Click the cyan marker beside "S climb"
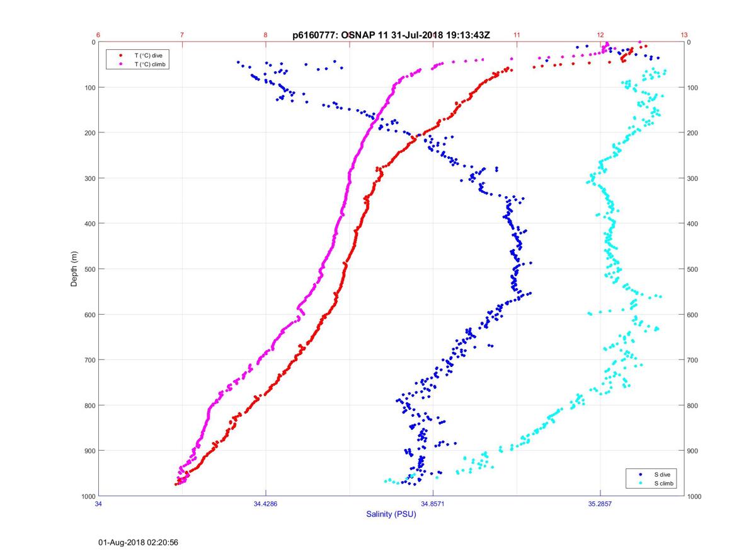 [640, 483]
